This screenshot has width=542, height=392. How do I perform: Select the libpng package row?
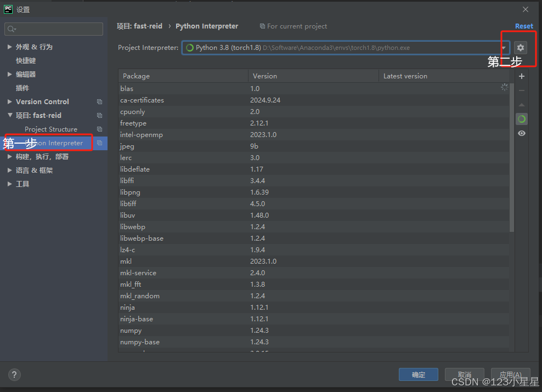314,192
